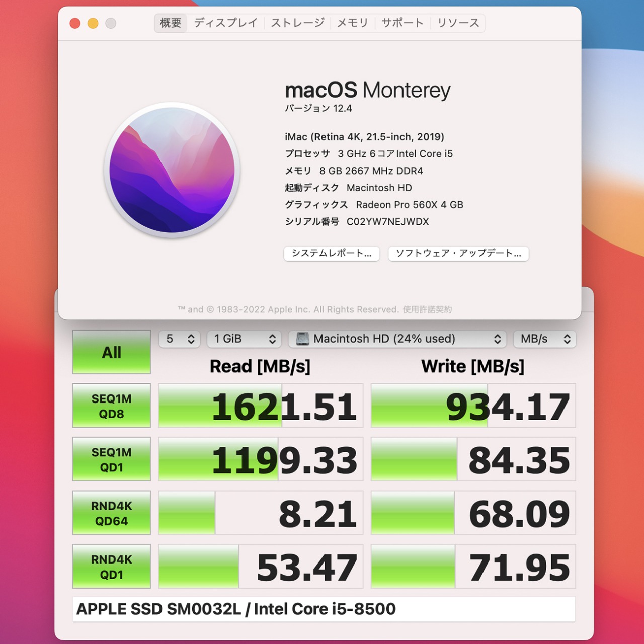Open the Macintosh HD target drive selector
Image resolution: width=644 pixels, height=644 pixels.
[397, 339]
